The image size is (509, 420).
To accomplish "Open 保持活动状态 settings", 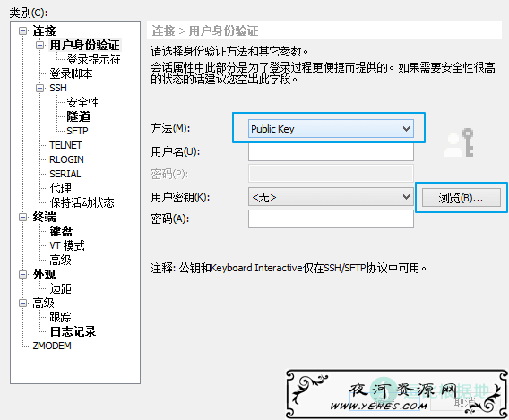I will click(x=82, y=202).
